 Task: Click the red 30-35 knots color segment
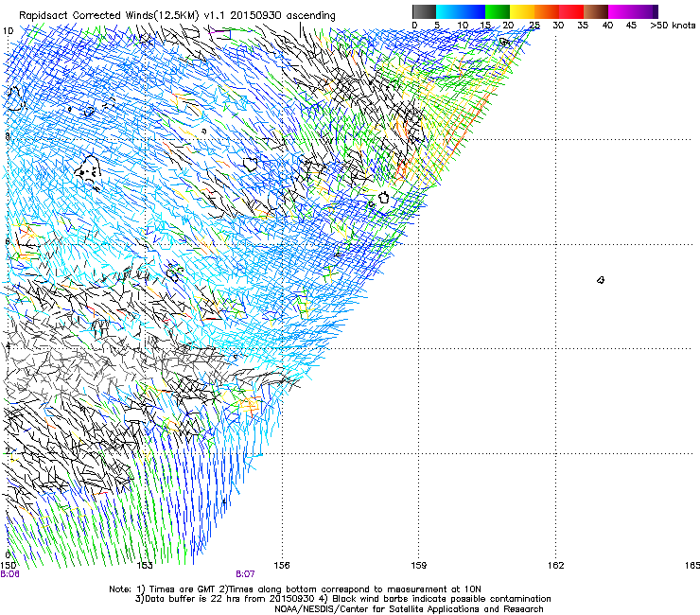click(571, 11)
